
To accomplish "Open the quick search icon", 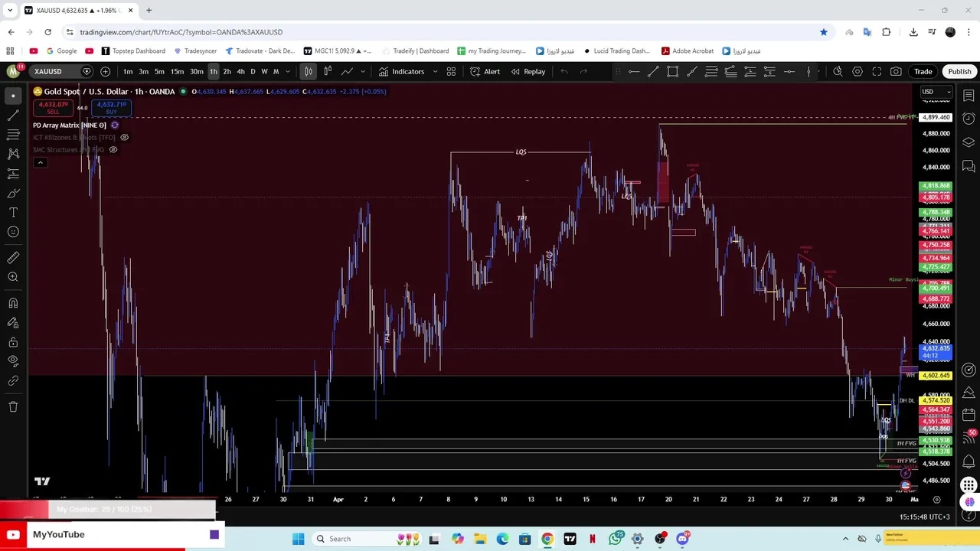I will 838,71.
